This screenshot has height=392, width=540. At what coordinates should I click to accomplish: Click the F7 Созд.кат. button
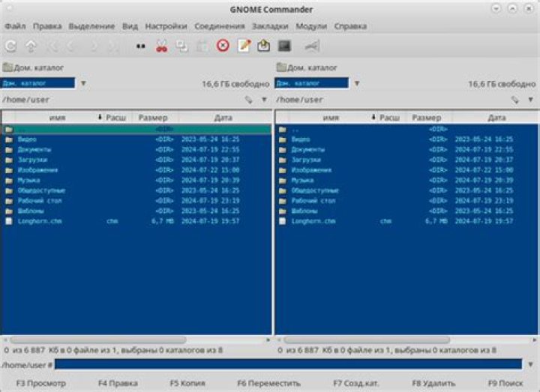click(x=355, y=383)
